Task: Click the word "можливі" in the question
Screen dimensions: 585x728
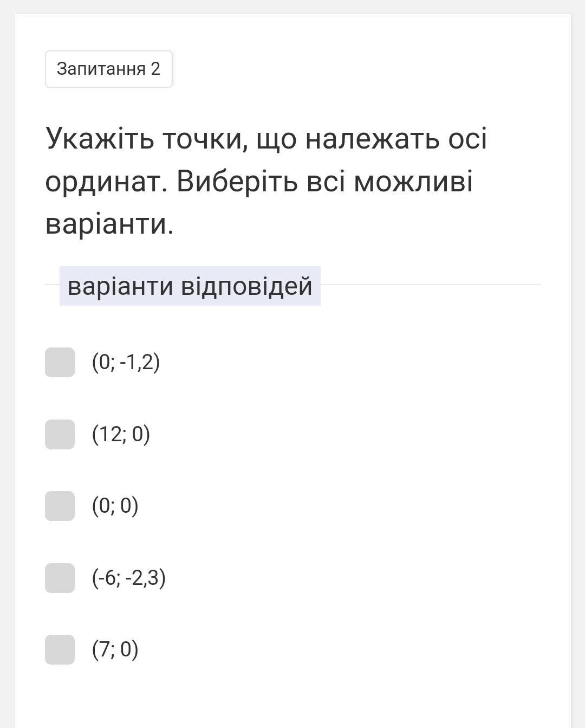Action: (413, 181)
